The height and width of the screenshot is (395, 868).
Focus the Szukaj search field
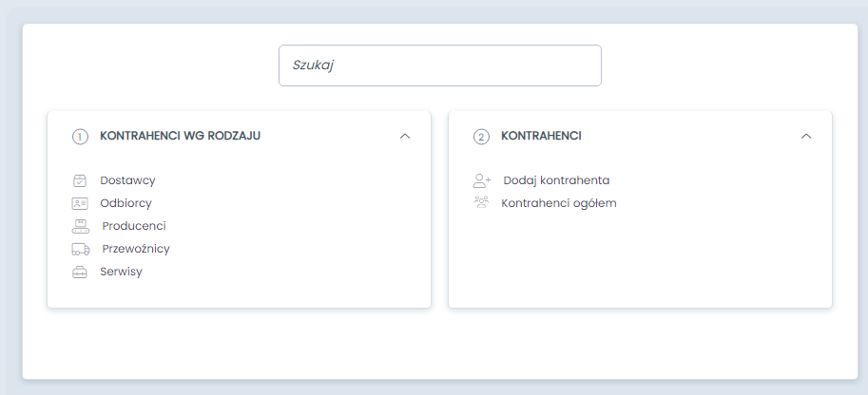tap(439, 66)
